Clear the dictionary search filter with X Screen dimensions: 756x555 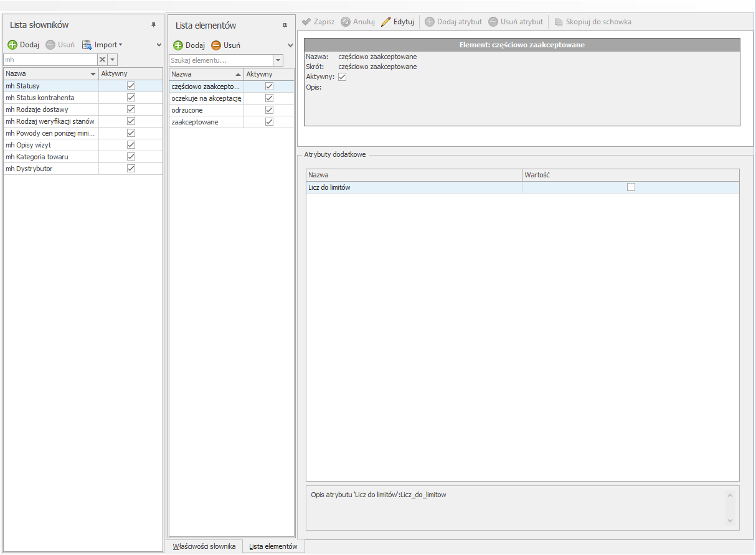coord(102,60)
